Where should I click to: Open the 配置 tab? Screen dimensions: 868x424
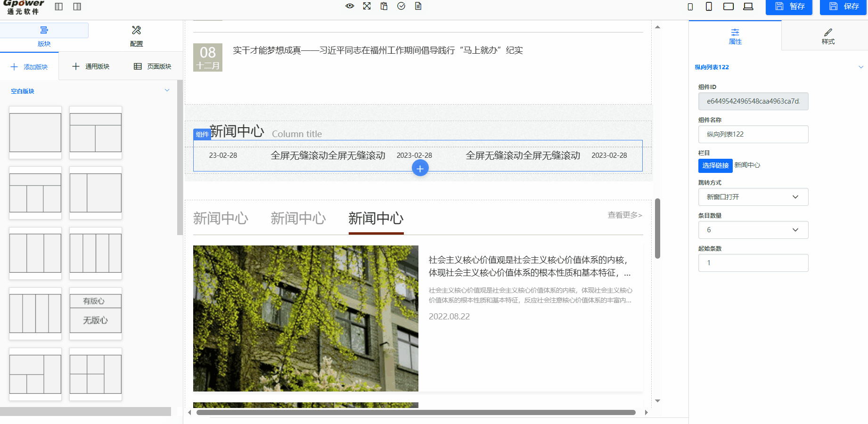137,36
